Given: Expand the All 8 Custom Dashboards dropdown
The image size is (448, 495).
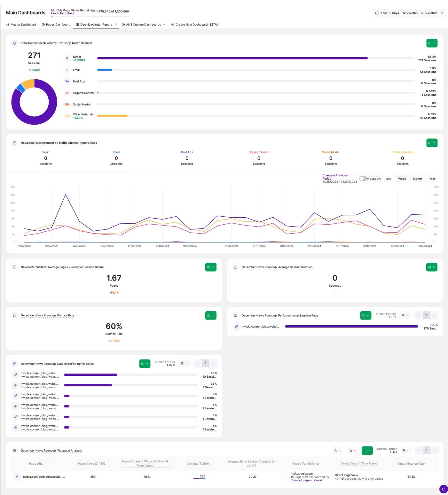Looking at the screenshot, I should click(x=144, y=25).
